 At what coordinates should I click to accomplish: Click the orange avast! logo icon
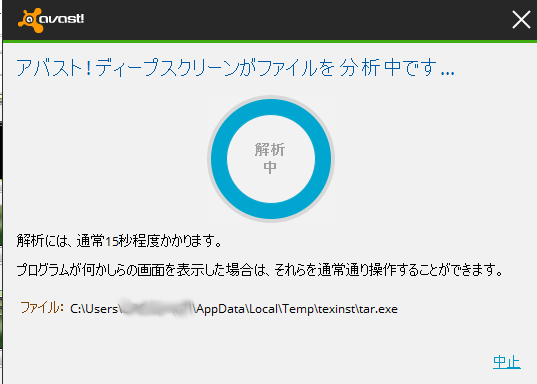click(x=31, y=20)
